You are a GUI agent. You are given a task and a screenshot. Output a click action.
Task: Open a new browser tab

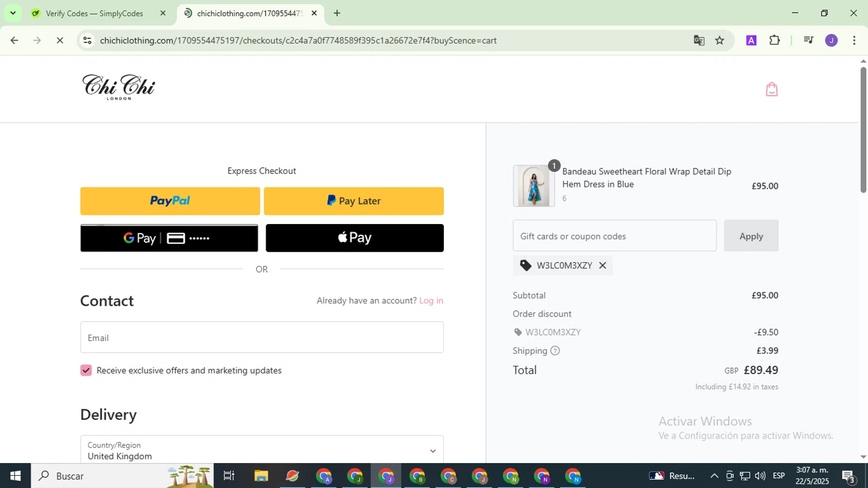(337, 13)
